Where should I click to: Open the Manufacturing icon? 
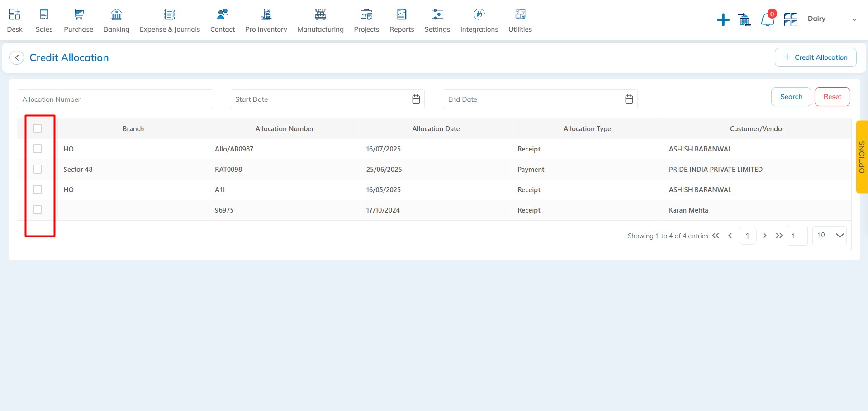pyautogui.click(x=320, y=14)
